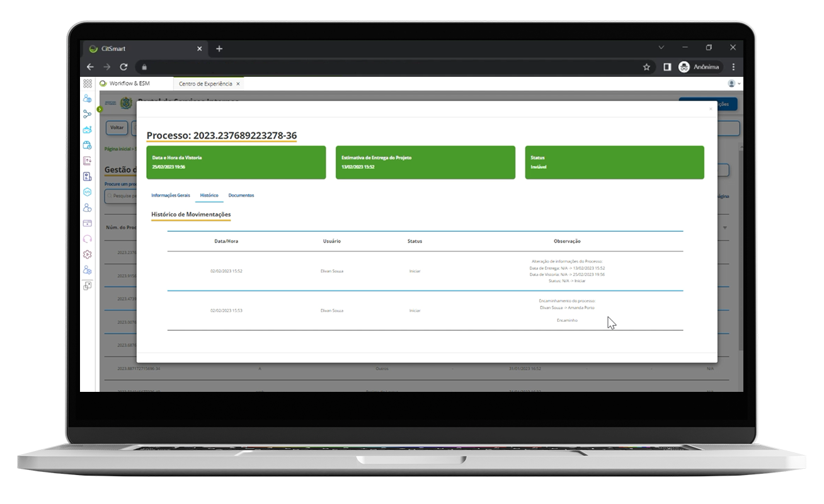Click the Anônima incognito profile button

click(x=699, y=67)
